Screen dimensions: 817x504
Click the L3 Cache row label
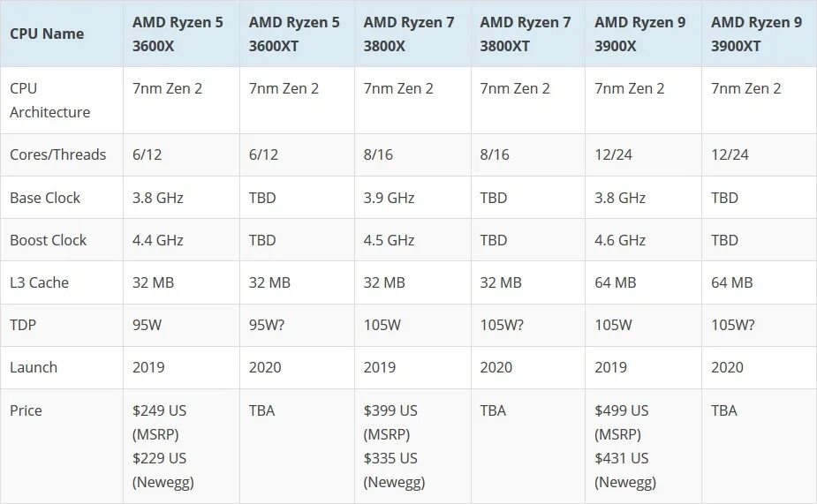click(39, 282)
